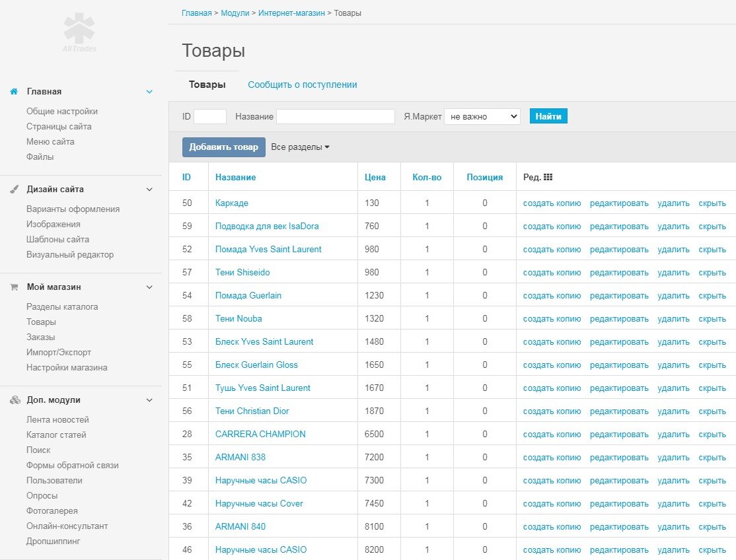This screenshot has height=560, width=736.
Task: Click the AllTrades logo
Action: (79, 32)
